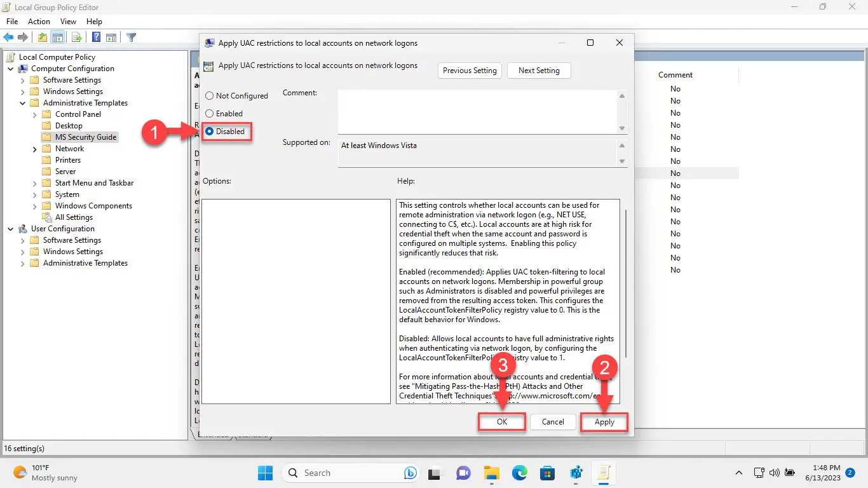Collapse the Administrative Templates node under Computer Configuration

coord(23,103)
